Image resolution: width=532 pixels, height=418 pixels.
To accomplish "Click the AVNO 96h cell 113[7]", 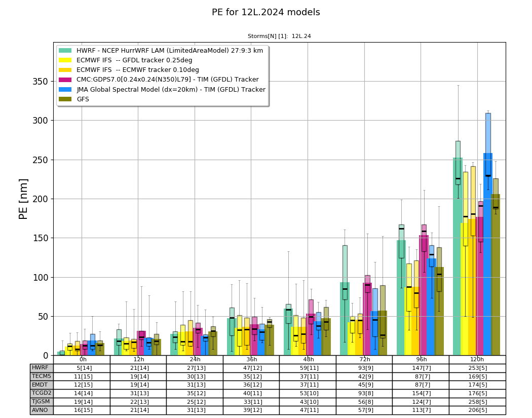I will click(421, 410).
